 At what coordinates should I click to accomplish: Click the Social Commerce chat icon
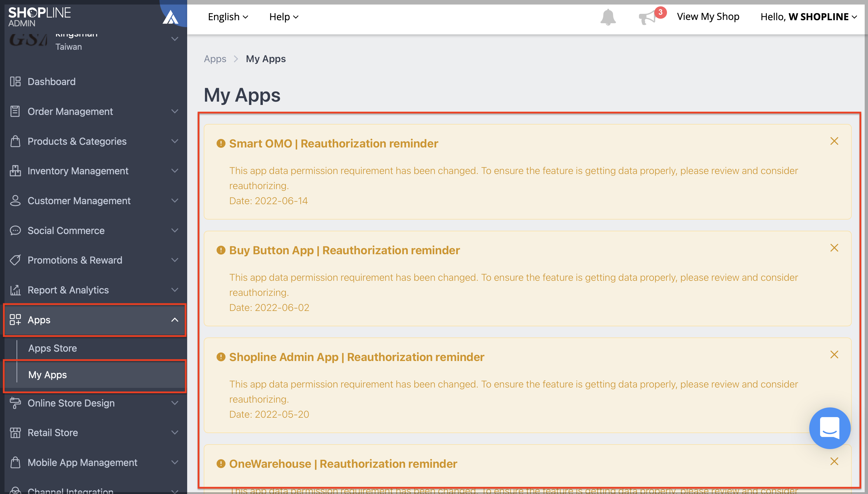pyautogui.click(x=15, y=230)
